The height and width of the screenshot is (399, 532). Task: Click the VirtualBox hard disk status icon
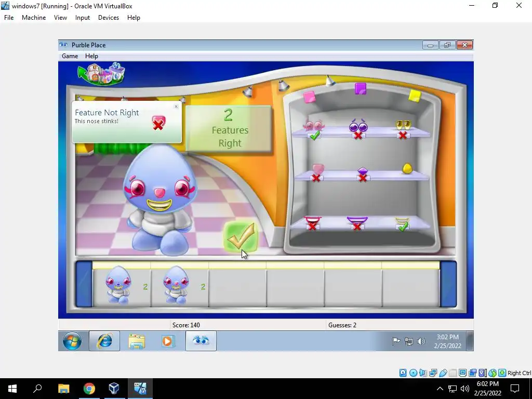[403, 373]
